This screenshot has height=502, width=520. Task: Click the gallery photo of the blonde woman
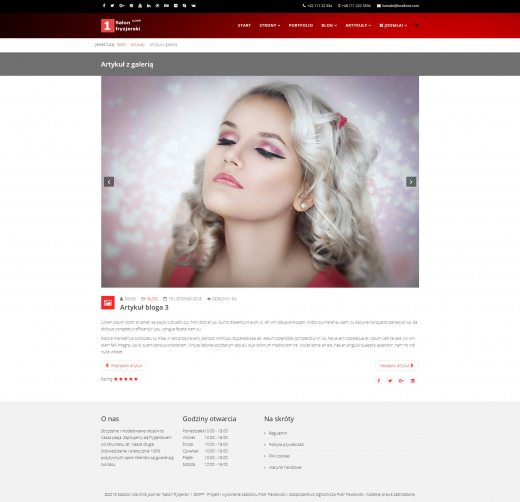(260, 182)
